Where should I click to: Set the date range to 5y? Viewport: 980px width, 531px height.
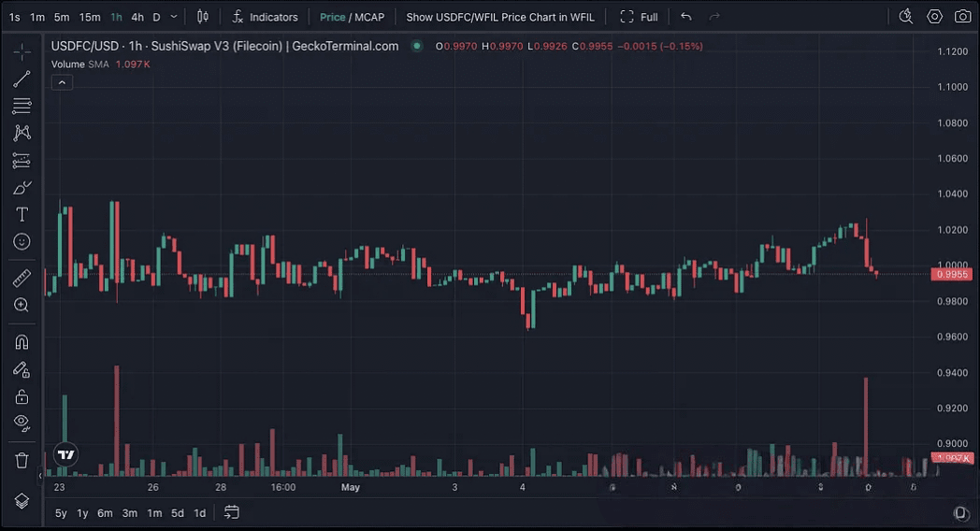(x=61, y=513)
